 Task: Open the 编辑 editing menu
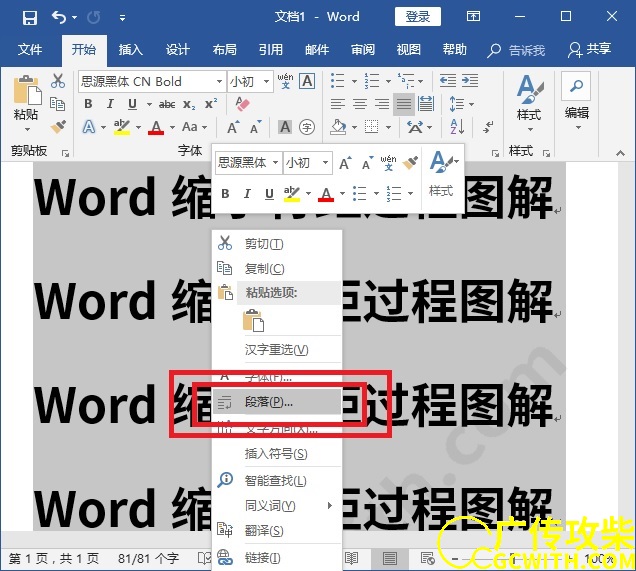[577, 101]
